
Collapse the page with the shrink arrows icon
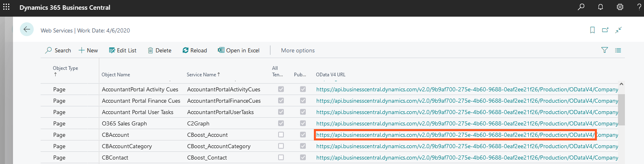[618, 30]
